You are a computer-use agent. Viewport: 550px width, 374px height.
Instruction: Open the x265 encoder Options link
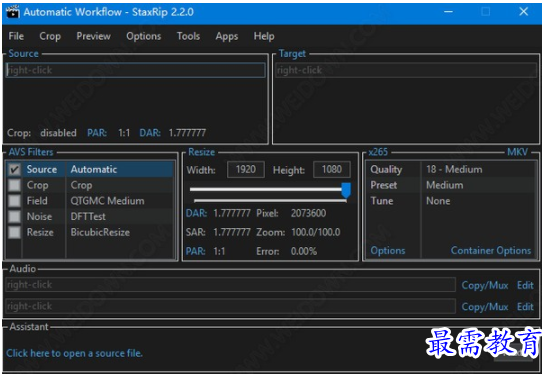[388, 251]
